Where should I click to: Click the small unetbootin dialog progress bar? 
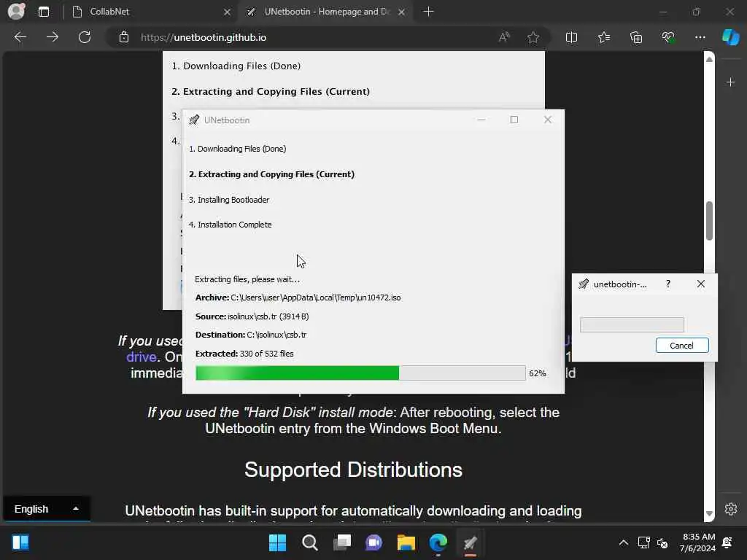tap(632, 324)
